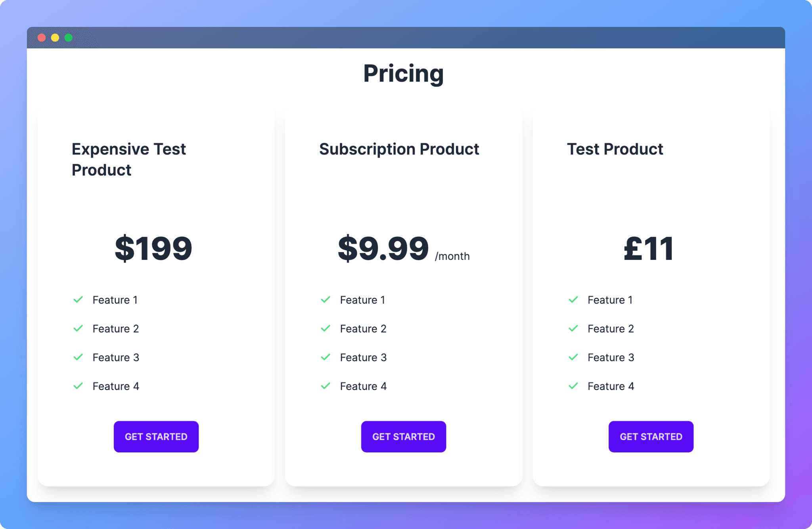Close the window with the red dot

tap(42, 38)
